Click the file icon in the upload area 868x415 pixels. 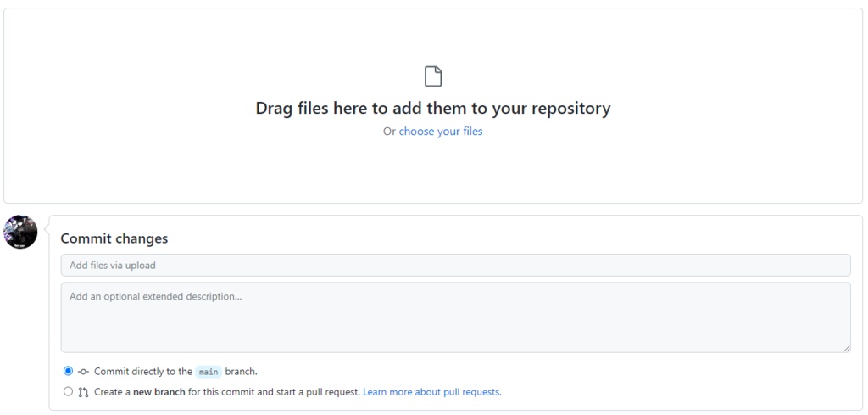pos(433,76)
